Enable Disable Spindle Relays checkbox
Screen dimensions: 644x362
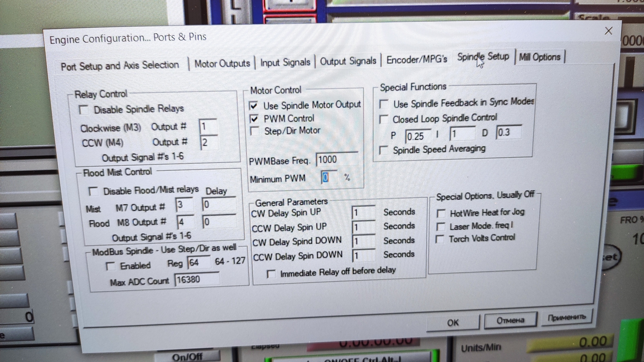coord(83,110)
